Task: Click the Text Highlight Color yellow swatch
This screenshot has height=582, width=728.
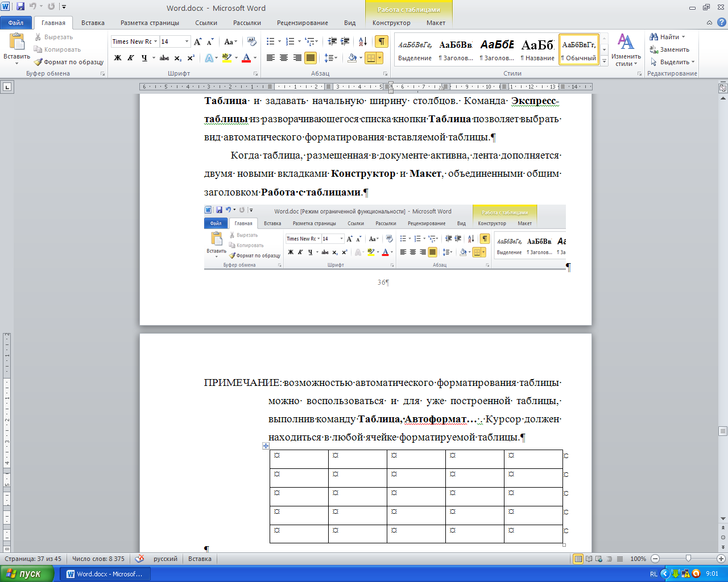Action: (227, 58)
